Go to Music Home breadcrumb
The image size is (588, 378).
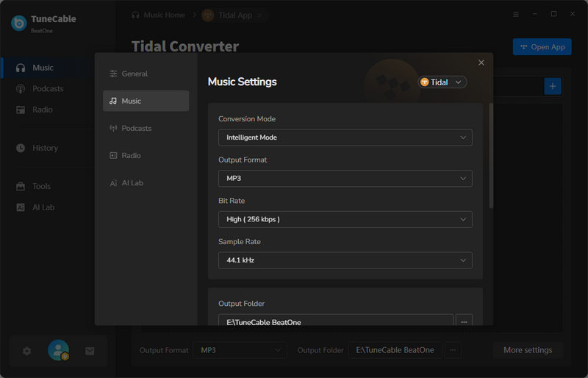click(164, 15)
